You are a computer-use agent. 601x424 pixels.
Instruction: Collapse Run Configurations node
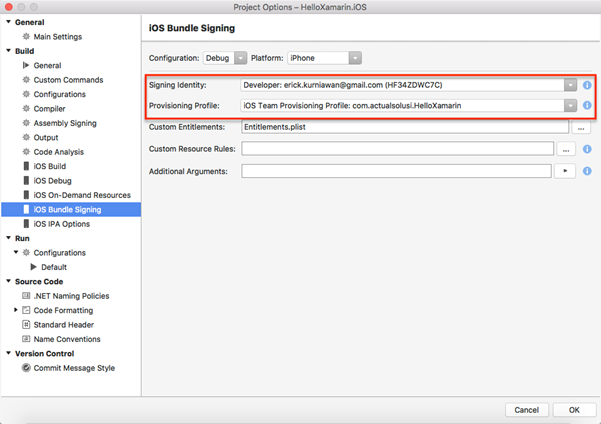coord(15,253)
